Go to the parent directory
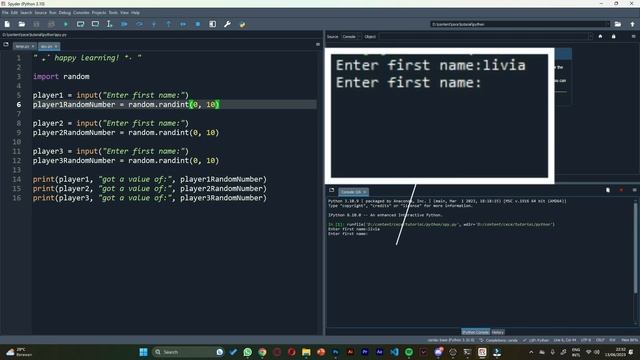Image resolution: width=640 pixels, height=360 pixels. click(x=632, y=24)
